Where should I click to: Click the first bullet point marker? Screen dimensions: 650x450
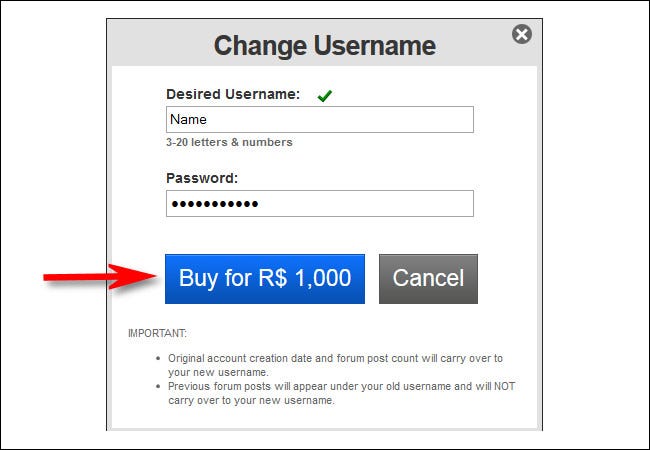click(159, 358)
